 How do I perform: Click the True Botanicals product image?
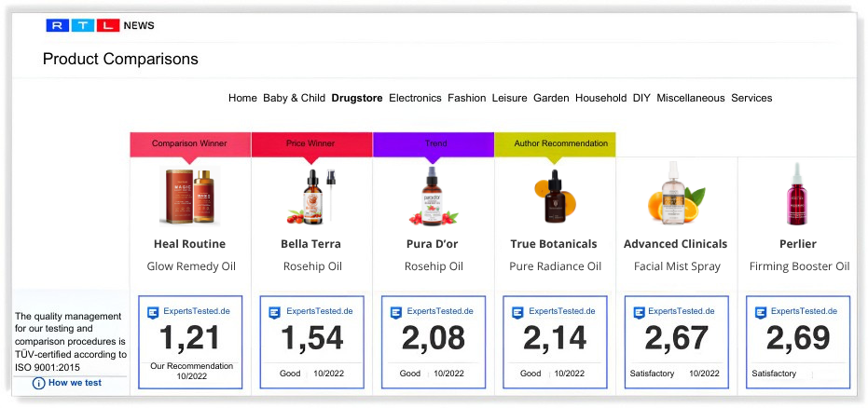(x=555, y=196)
